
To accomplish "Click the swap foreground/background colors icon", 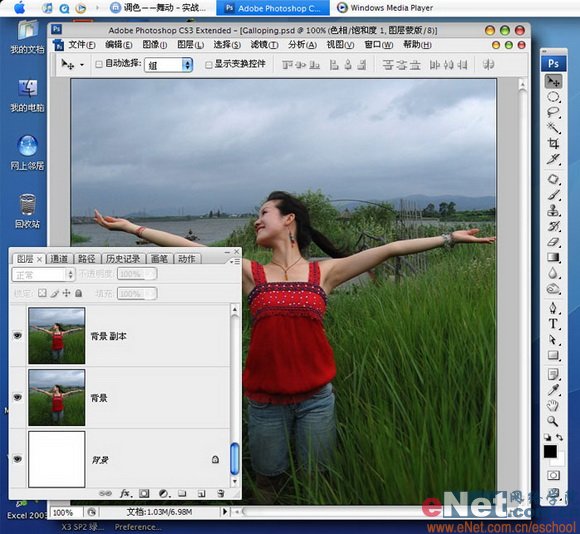I will (559, 437).
